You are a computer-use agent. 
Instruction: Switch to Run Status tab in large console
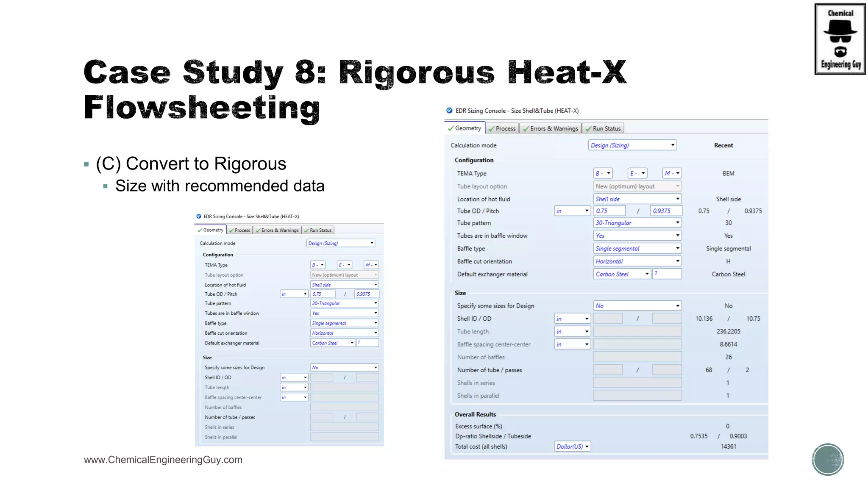(x=603, y=128)
